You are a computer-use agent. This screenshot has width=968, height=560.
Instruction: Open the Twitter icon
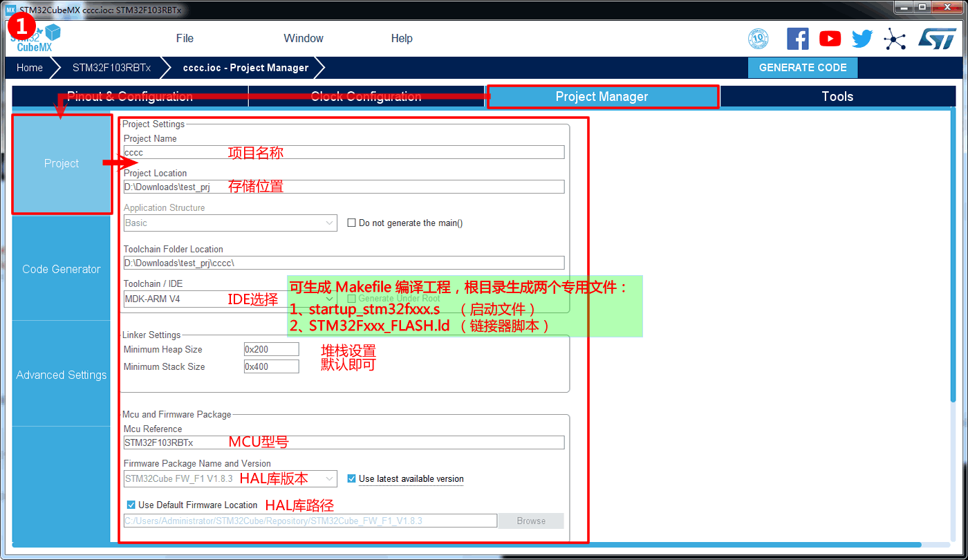pos(862,39)
